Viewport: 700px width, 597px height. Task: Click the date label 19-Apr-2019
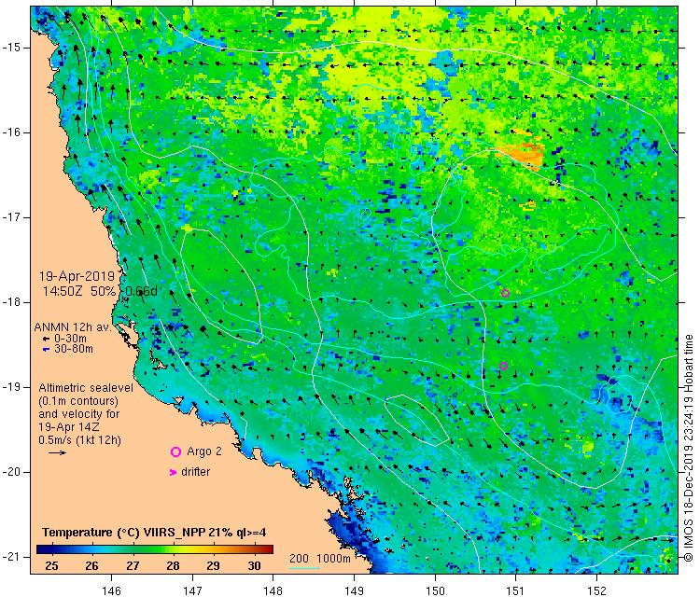point(77,277)
